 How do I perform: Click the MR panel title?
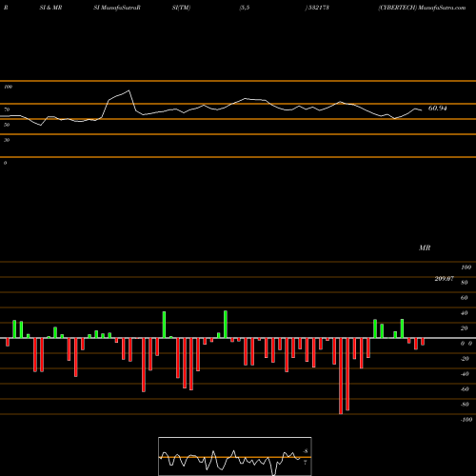tap(425, 248)
